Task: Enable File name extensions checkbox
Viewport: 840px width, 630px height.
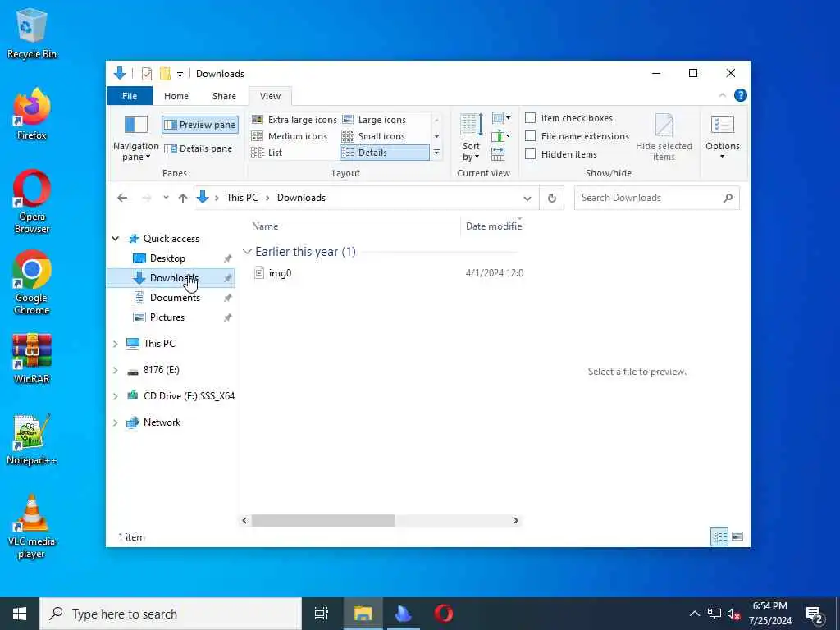Action: tap(531, 136)
